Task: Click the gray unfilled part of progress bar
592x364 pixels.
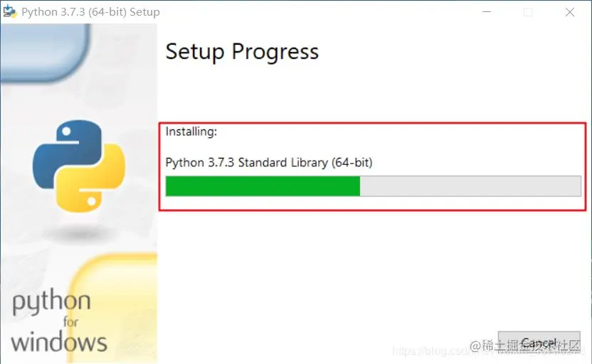Action: click(470, 186)
